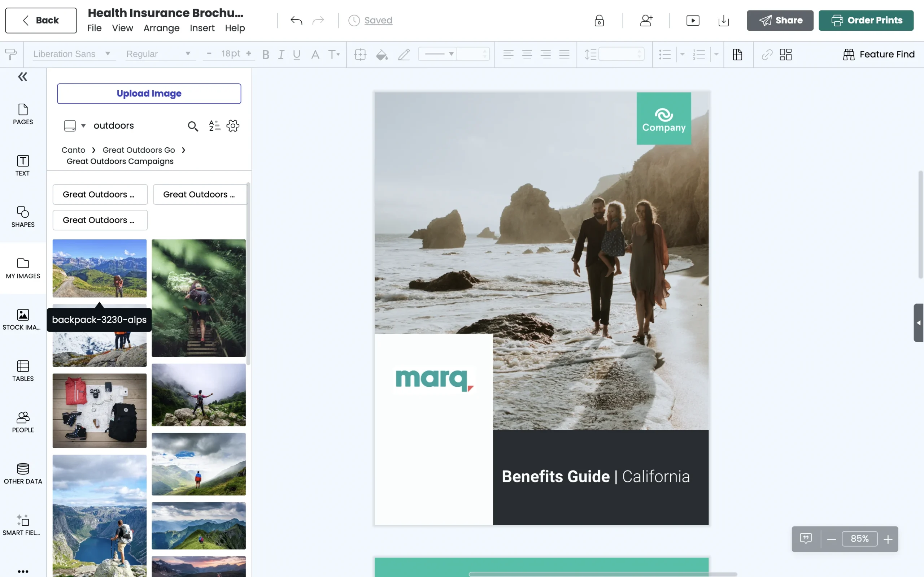924x577 pixels.
Task: Open the fill color bucket tool
Action: point(382,55)
